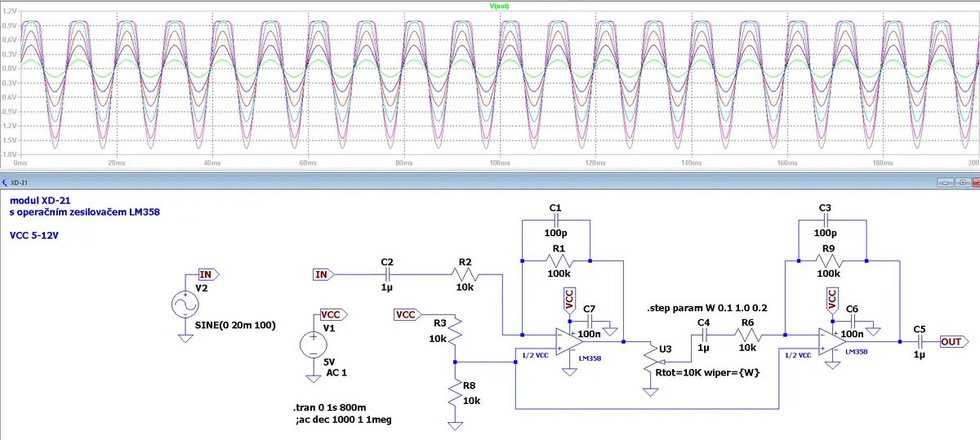
Task: Click the .tran 0 1s 800m directive
Action: [x=327, y=409]
